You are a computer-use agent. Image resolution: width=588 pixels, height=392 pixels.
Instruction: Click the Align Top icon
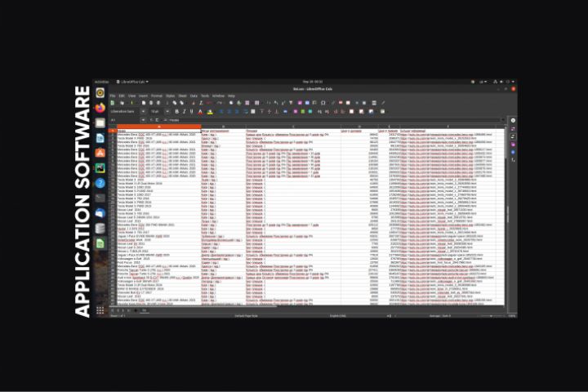coord(262,112)
